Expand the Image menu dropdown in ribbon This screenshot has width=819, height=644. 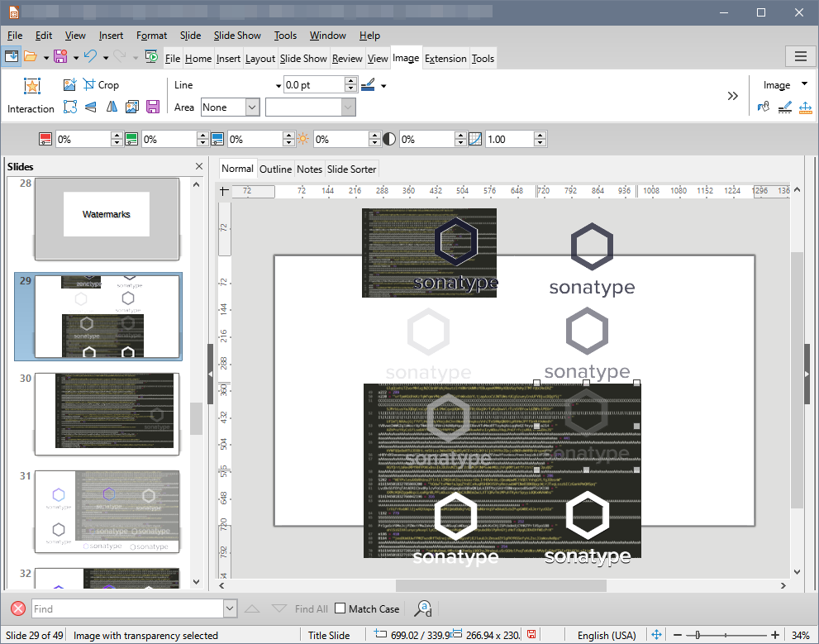[804, 84]
